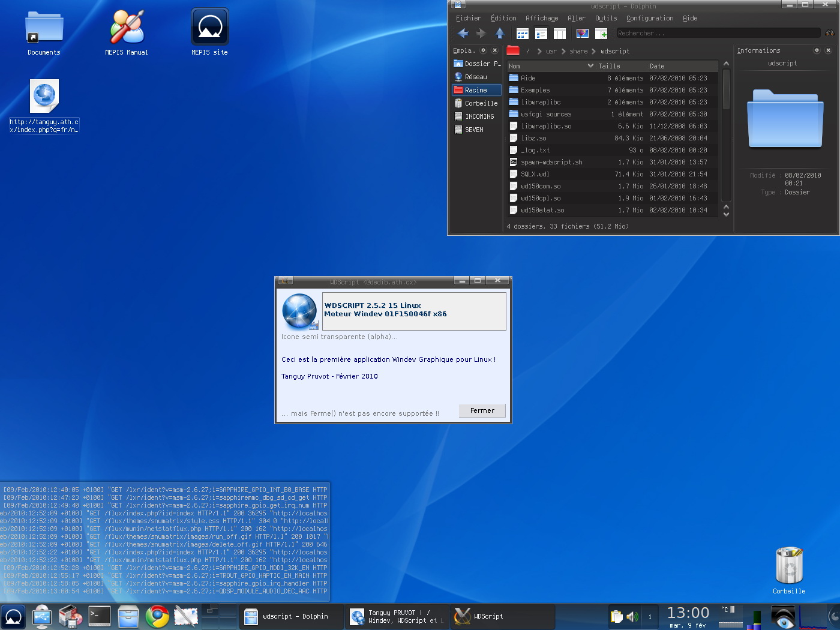
Task: Open the MEPIS Manual desktop icon
Action: [x=127, y=34]
